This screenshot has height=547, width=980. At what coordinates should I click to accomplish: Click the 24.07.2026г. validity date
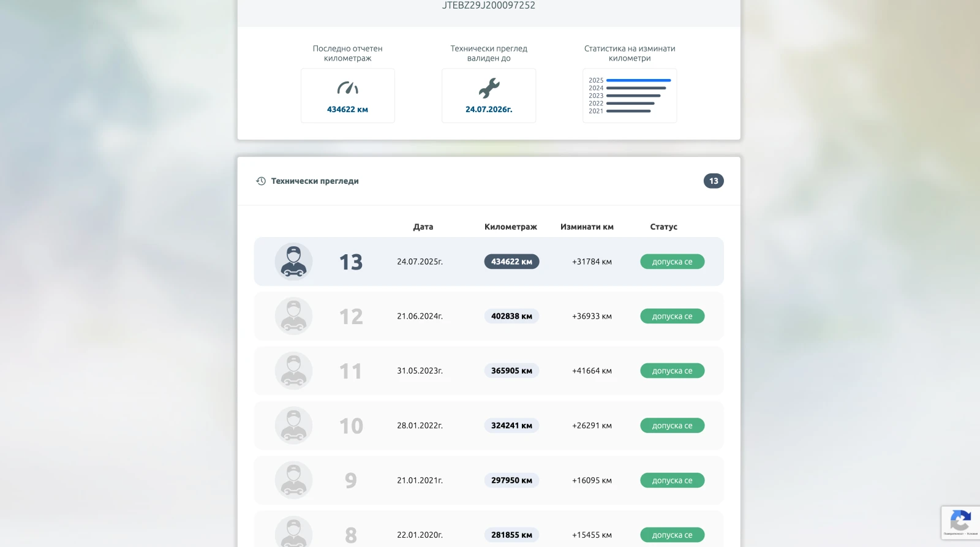click(489, 110)
